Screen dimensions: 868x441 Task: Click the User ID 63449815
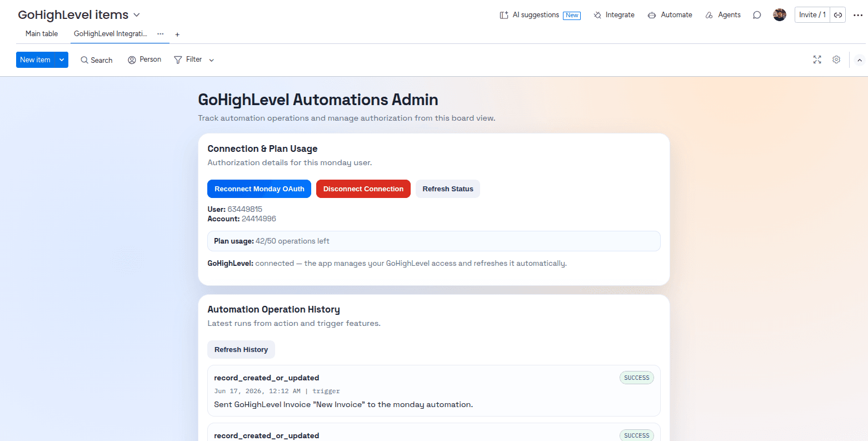(245, 210)
